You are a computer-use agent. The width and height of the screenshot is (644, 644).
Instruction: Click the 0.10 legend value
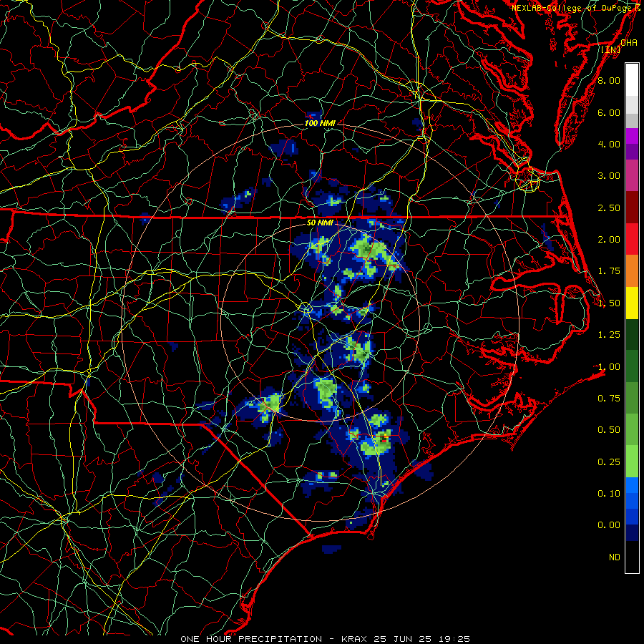pyautogui.click(x=609, y=494)
